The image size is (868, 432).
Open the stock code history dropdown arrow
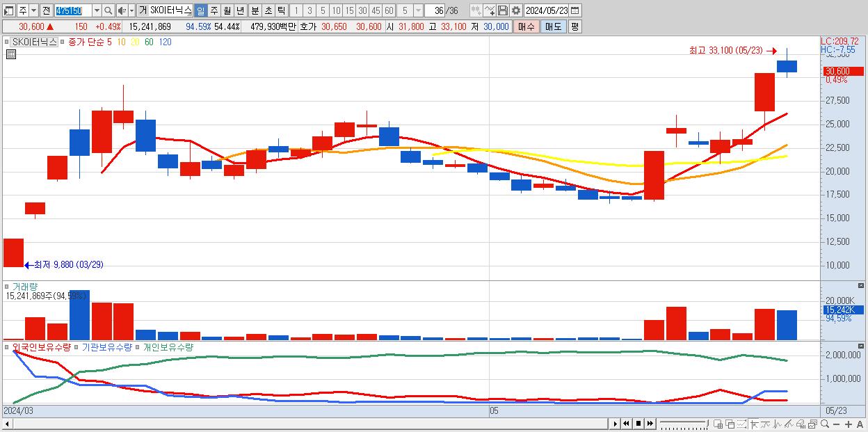tap(97, 10)
